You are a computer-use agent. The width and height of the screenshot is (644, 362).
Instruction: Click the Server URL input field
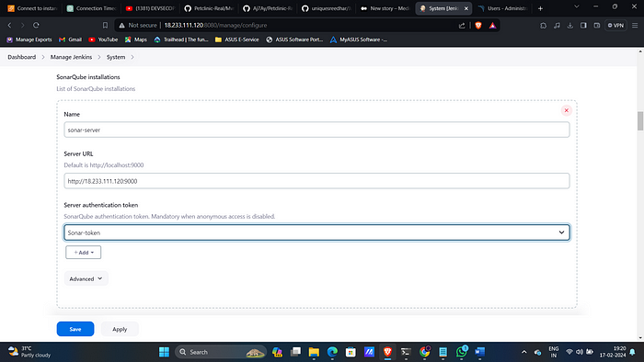pyautogui.click(x=316, y=181)
